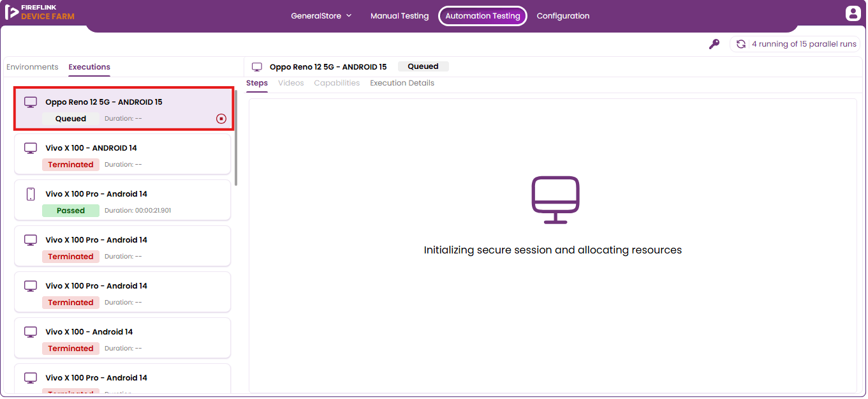Expand the GeneralStore project dropdown
This screenshot has width=868, height=399.
[321, 16]
